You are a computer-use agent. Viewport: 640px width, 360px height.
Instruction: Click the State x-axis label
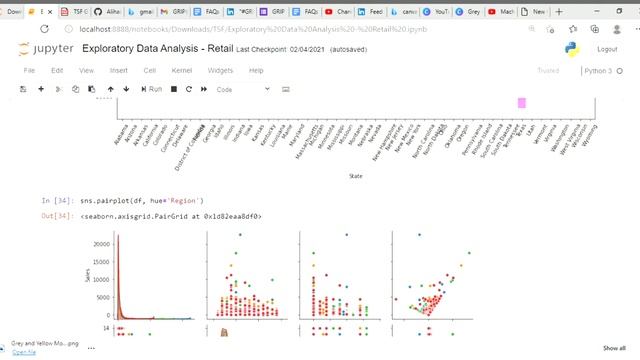point(356,176)
